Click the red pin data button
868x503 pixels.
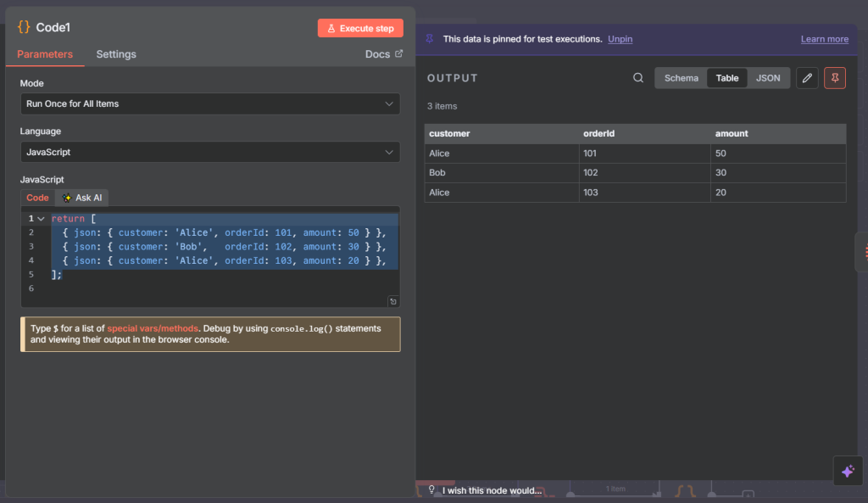coord(835,78)
